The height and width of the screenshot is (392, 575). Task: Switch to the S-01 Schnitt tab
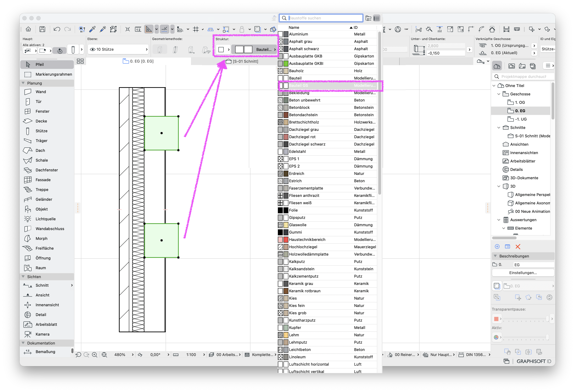click(x=242, y=61)
